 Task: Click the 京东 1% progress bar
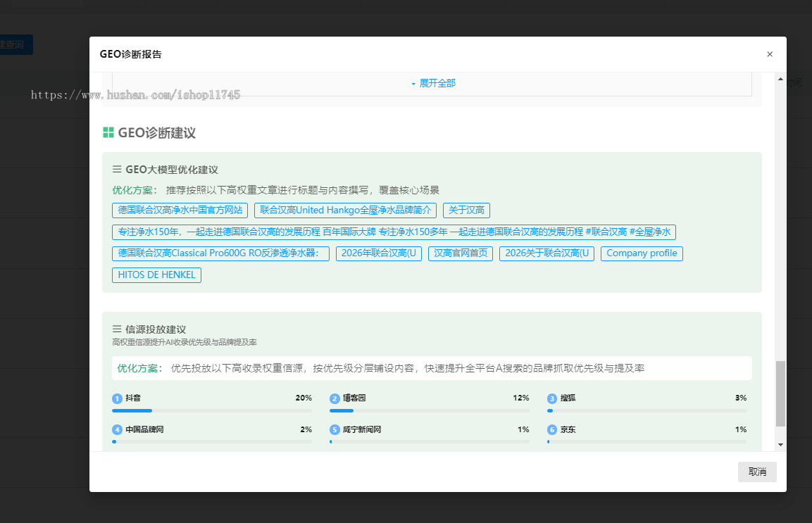(x=647, y=442)
